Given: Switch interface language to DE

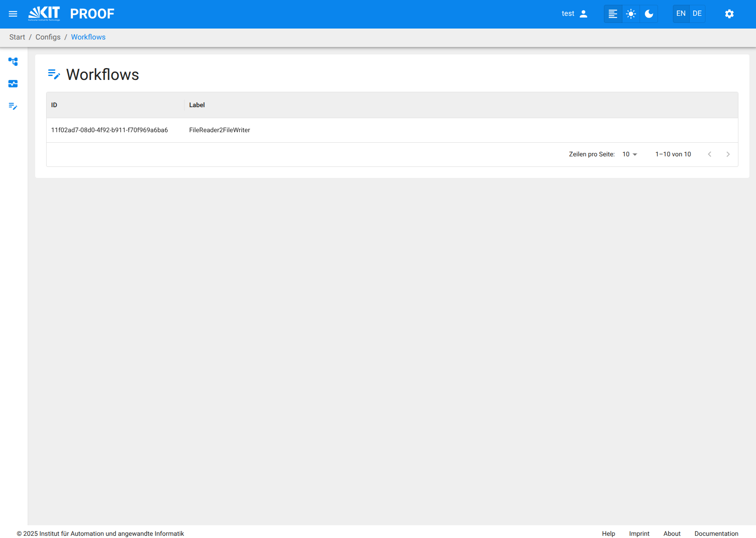Looking at the screenshot, I should [697, 14].
